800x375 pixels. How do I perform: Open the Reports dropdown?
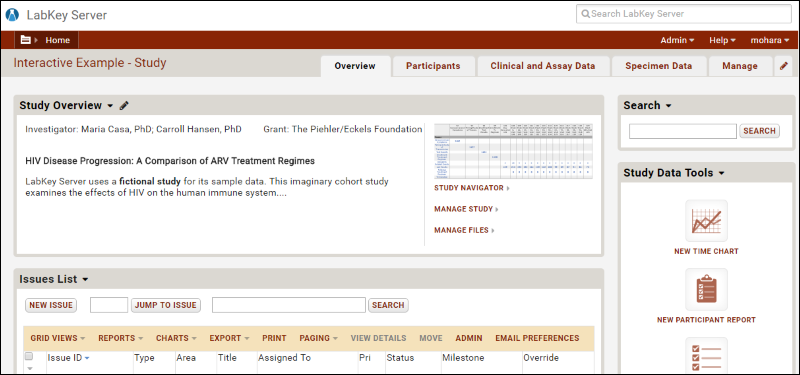pos(120,338)
